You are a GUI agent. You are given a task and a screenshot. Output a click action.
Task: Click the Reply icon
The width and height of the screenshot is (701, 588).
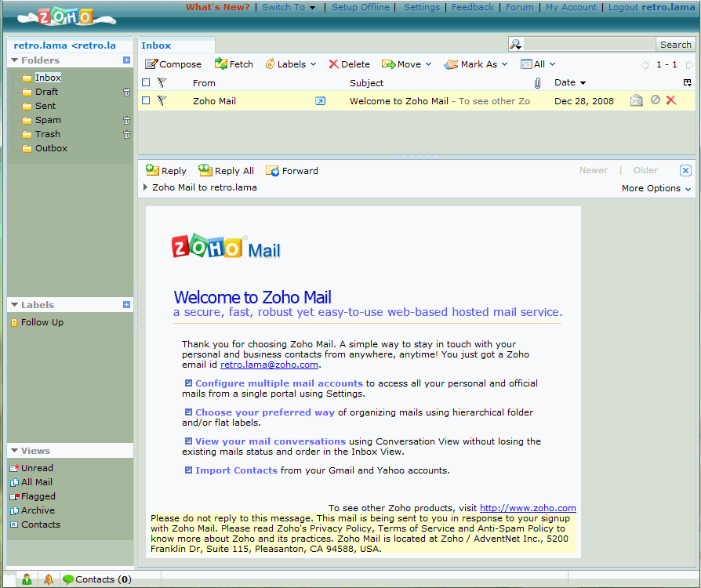(x=152, y=170)
